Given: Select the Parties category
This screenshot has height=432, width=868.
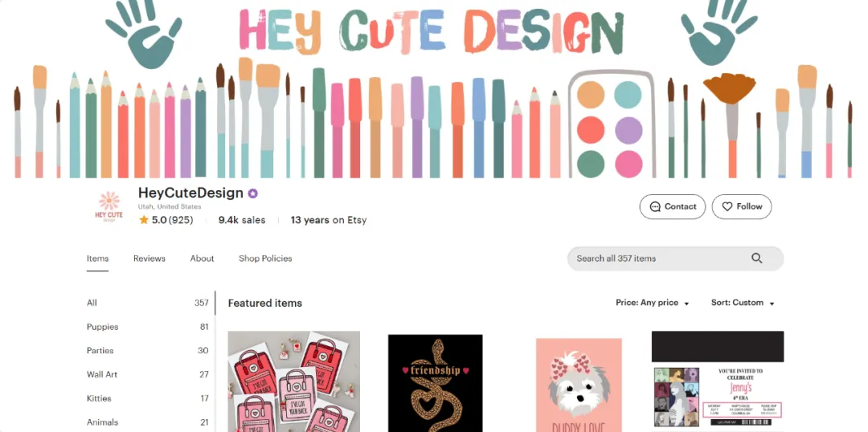Looking at the screenshot, I should tap(100, 351).
